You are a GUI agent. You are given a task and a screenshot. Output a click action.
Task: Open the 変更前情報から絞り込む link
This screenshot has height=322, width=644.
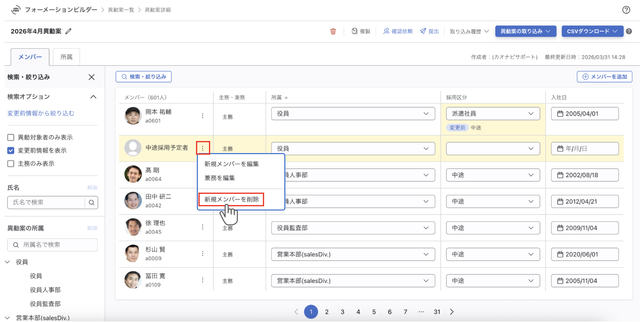41,113
